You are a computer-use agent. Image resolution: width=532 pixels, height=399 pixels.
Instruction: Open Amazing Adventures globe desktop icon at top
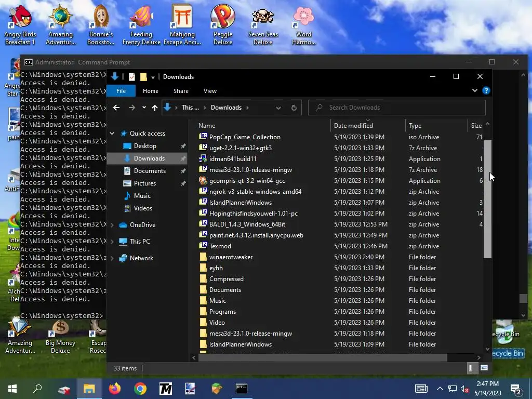coord(60,25)
